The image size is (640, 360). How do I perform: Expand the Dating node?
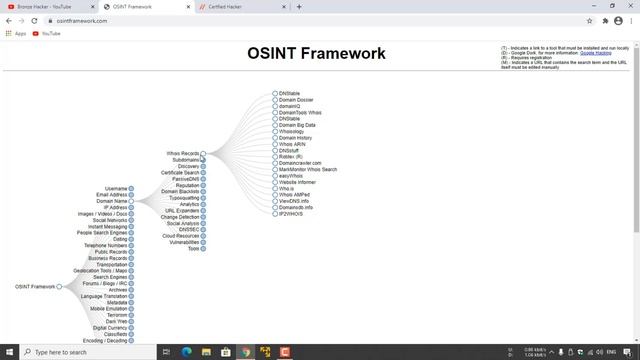131,239
